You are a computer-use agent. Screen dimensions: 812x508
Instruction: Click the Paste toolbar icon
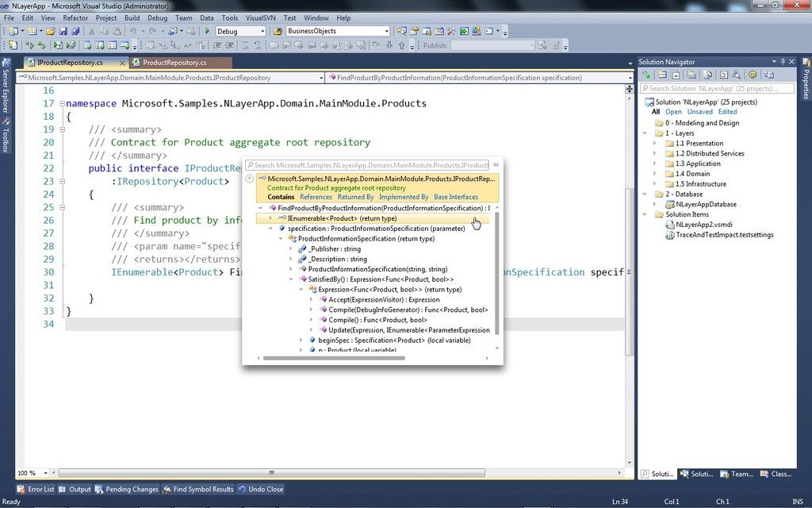click(117, 32)
